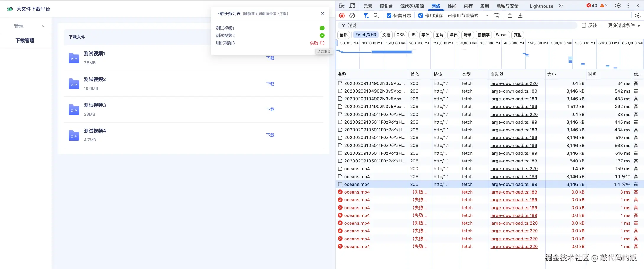The height and width of the screenshot is (269, 644).
Task: Stop recording the network log
Action: (342, 15)
